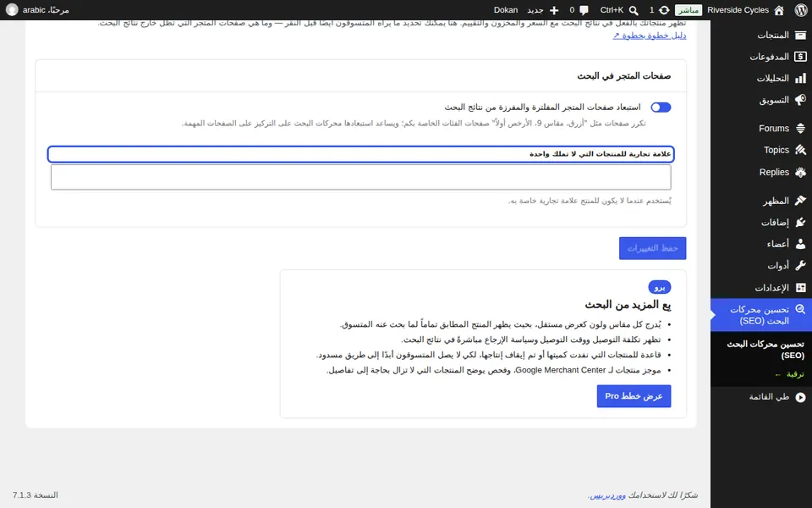This screenshot has width=812, height=508.
Task: Click جديد new item in admin bar
Action: tap(535, 10)
